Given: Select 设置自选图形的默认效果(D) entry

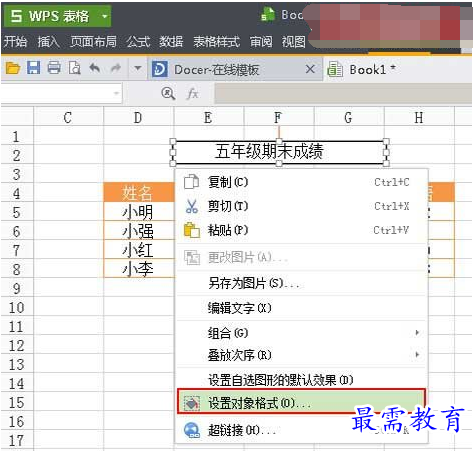Looking at the screenshot, I should [x=301, y=380].
